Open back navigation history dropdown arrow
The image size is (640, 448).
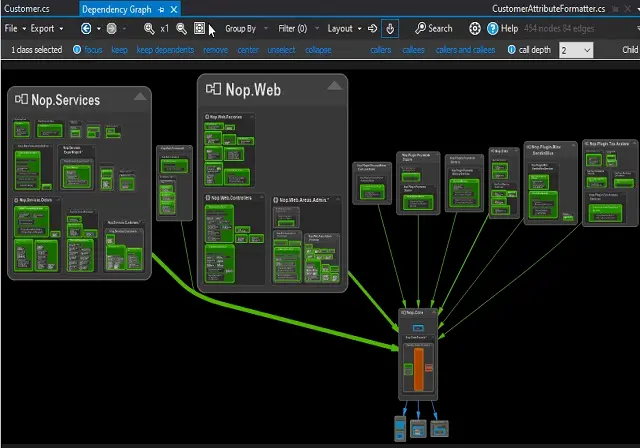click(x=98, y=29)
